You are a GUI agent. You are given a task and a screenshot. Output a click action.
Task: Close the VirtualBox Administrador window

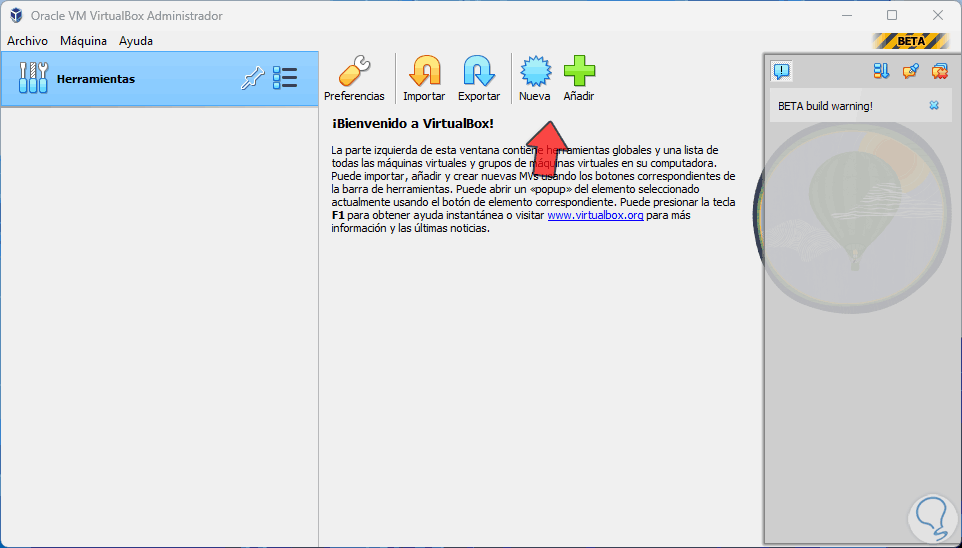tap(937, 15)
